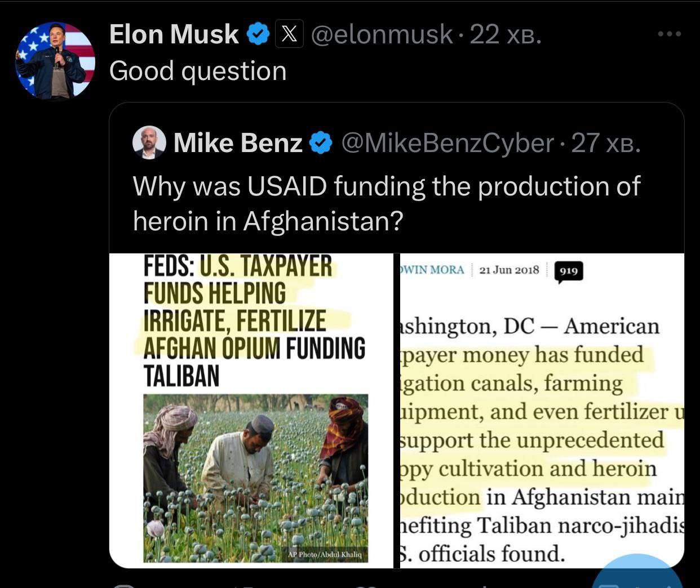
Task: Open the quoted post about USAID funding
Action: (386, 203)
